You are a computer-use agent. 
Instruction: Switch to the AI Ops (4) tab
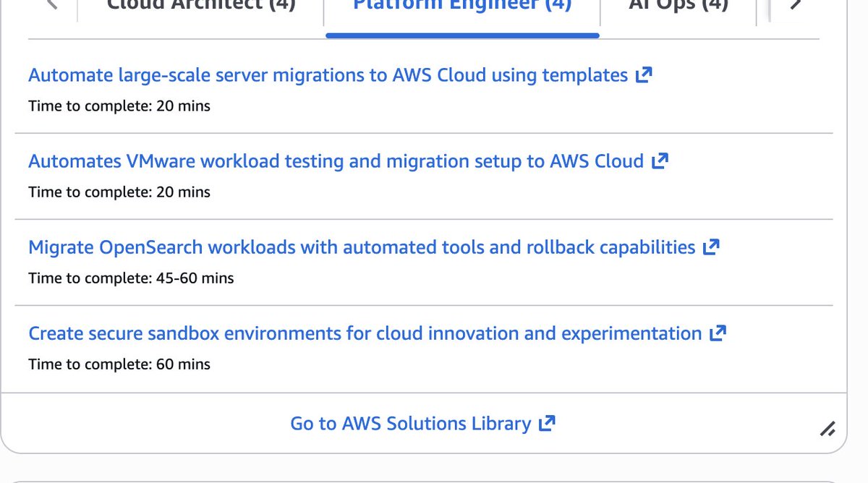[x=678, y=6]
